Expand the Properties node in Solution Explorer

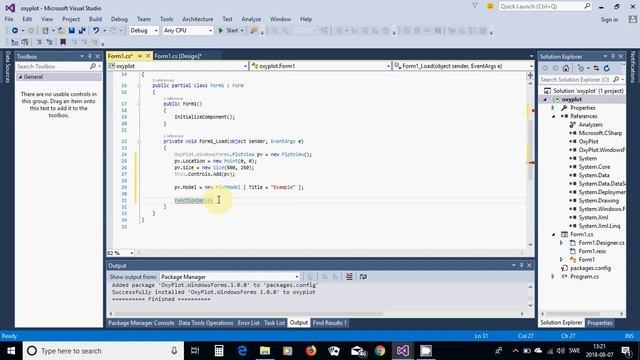pyautogui.click(x=553, y=108)
